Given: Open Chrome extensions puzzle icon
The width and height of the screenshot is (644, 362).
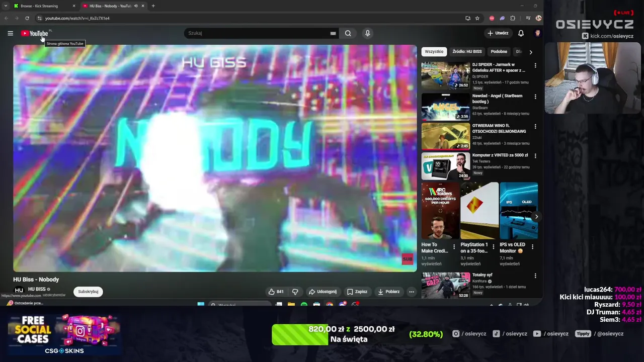Looking at the screenshot, I should point(513,18).
